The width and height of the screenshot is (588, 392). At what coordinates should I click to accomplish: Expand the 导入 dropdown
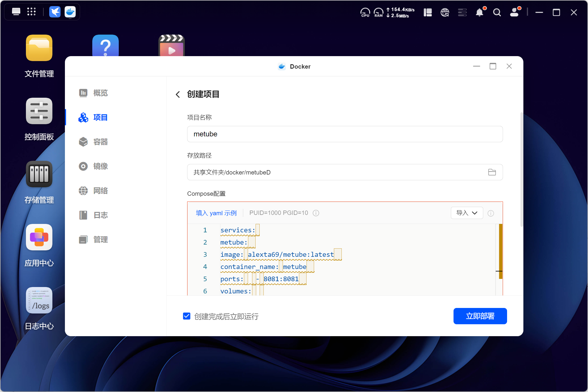coord(467,213)
